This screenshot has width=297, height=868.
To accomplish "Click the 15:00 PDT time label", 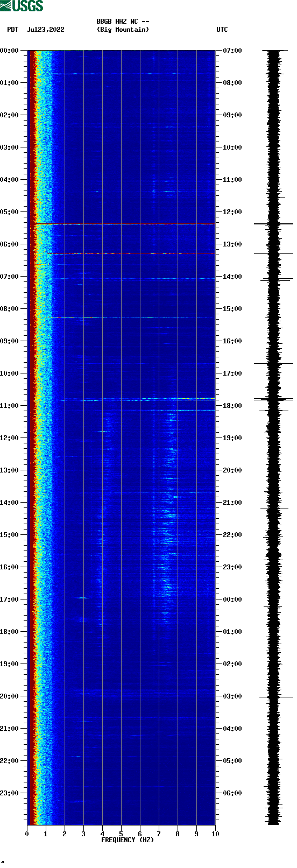I will pyautogui.click(x=9, y=535).
